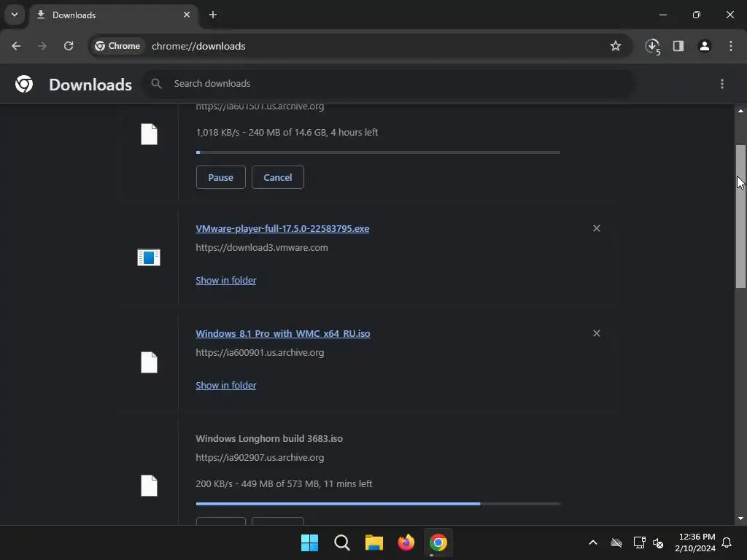Focus the Search downloads field
Viewport: 747px width, 560px height.
[388, 83]
